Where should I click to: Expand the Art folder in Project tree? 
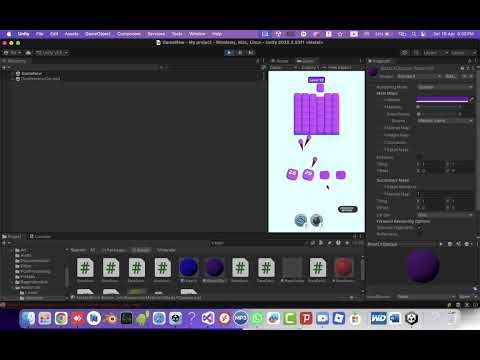pos(12,250)
